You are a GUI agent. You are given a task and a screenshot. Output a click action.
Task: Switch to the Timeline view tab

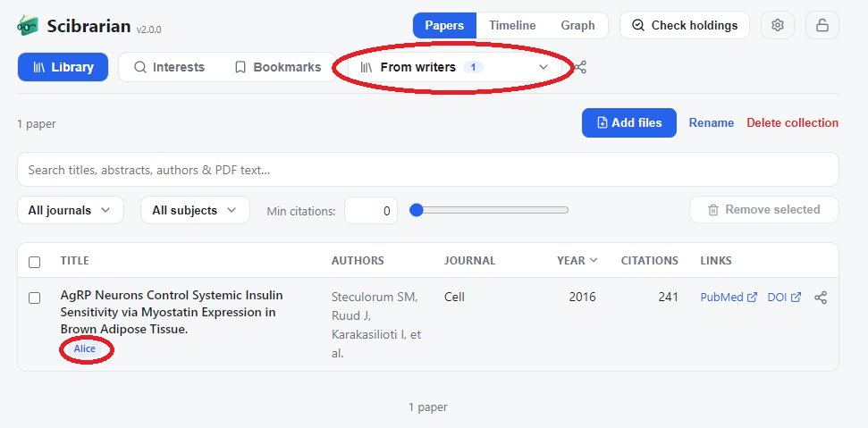(512, 25)
